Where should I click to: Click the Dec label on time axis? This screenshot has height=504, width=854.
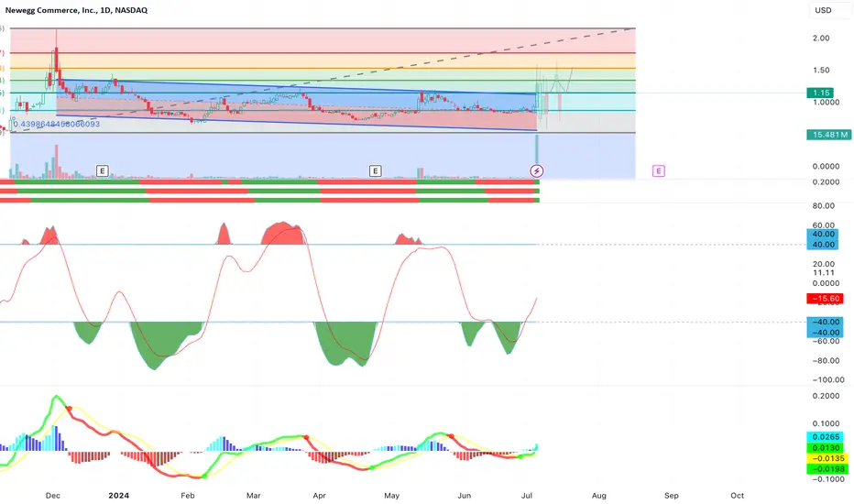pos(53,495)
